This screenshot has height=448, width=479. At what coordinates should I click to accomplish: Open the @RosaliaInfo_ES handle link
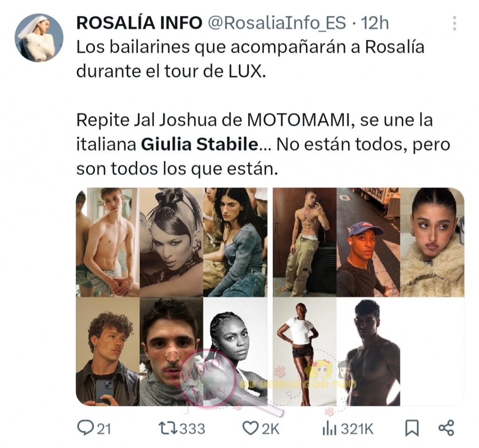point(277,23)
